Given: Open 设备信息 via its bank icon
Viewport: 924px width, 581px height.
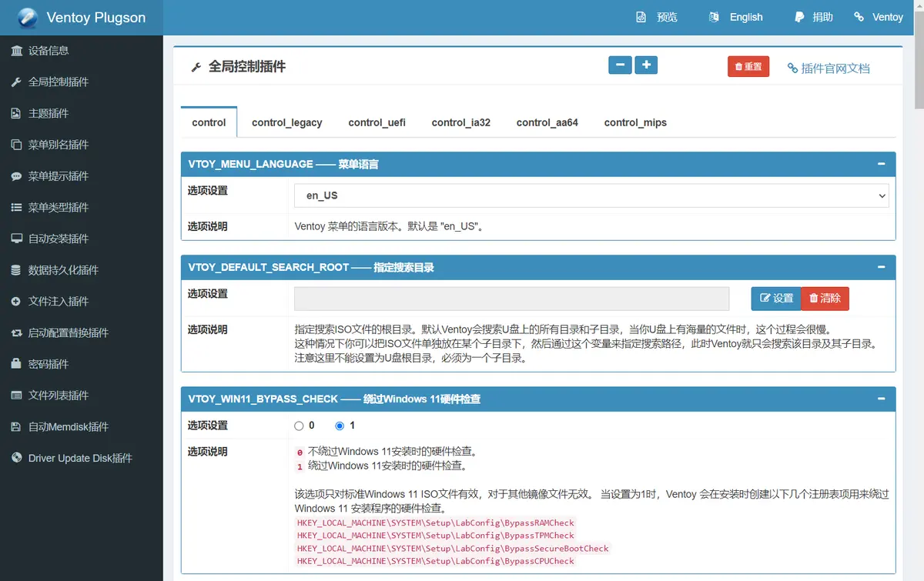Looking at the screenshot, I should [16, 51].
